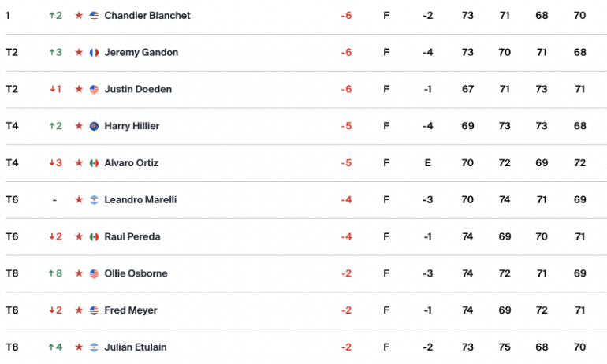Viewport: 607px width, 364px height.
Task: Click the USA flag beside Justin Doeden
Action: [x=94, y=89]
